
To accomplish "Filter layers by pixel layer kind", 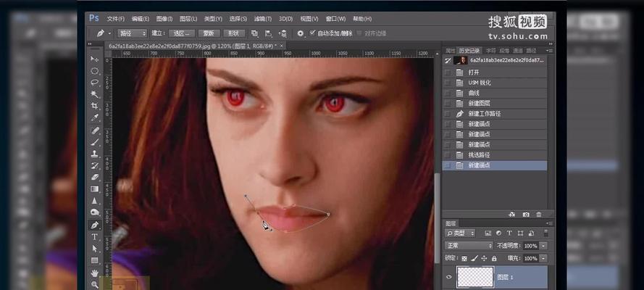I will tap(488, 233).
